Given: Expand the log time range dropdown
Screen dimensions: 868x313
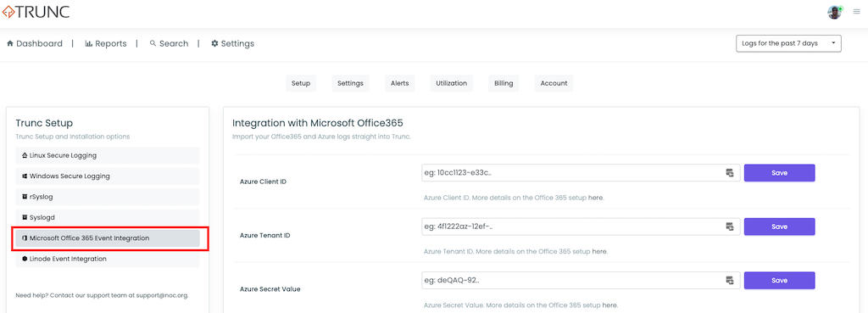Looking at the screenshot, I should pyautogui.click(x=788, y=43).
